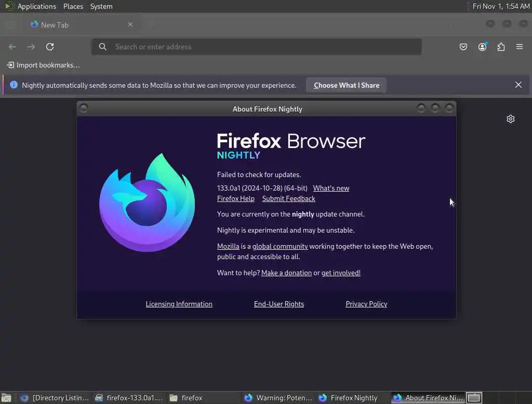This screenshot has width=532, height=404.
Task: Open the global community link
Action: [280, 246]
